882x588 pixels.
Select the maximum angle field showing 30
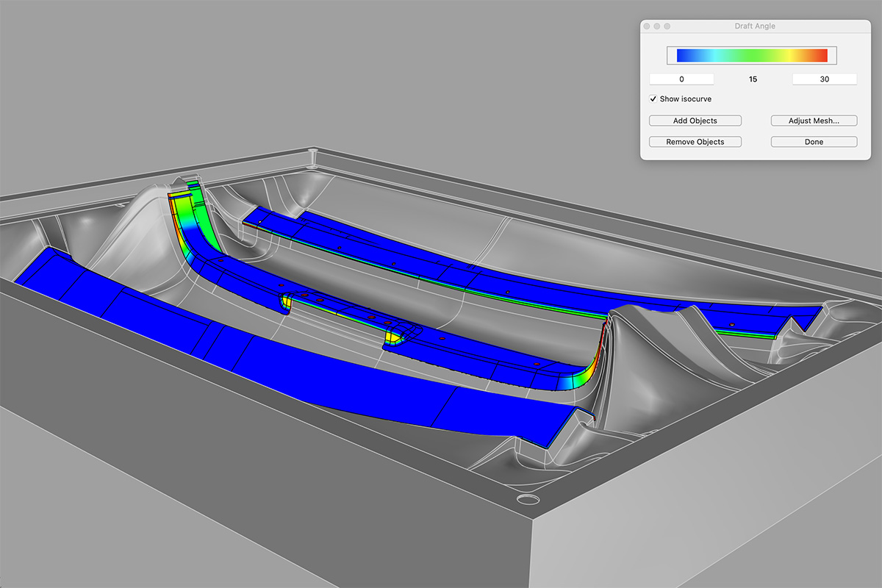click(x=824, y=79)
